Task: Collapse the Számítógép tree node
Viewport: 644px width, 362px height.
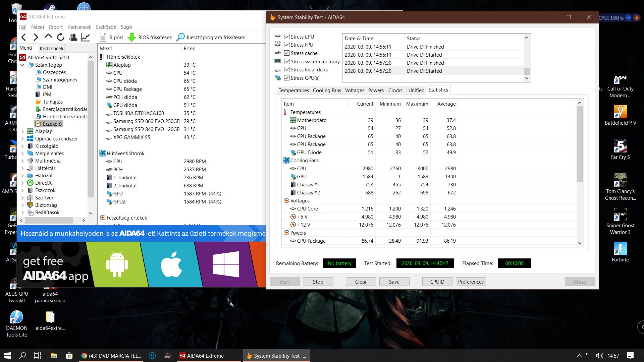Action: tap(22, 65)
